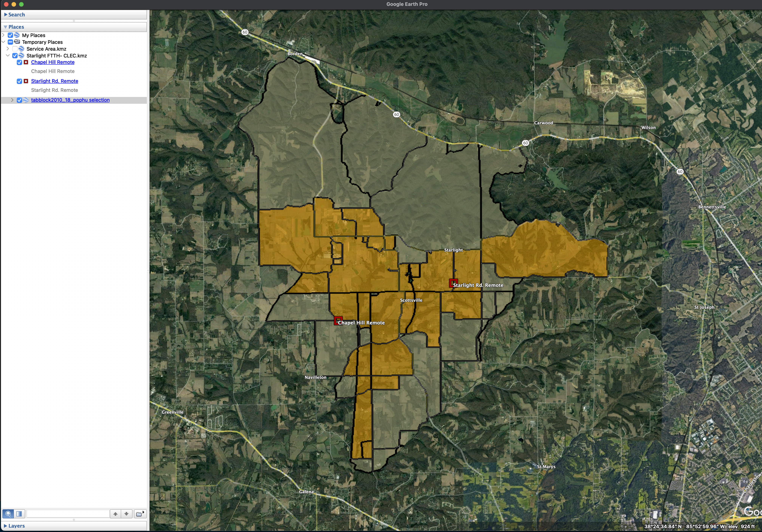The height and width of the screenshot is (532, 762).
Task: Open the add folder button in Places
Action: [140, 514]
